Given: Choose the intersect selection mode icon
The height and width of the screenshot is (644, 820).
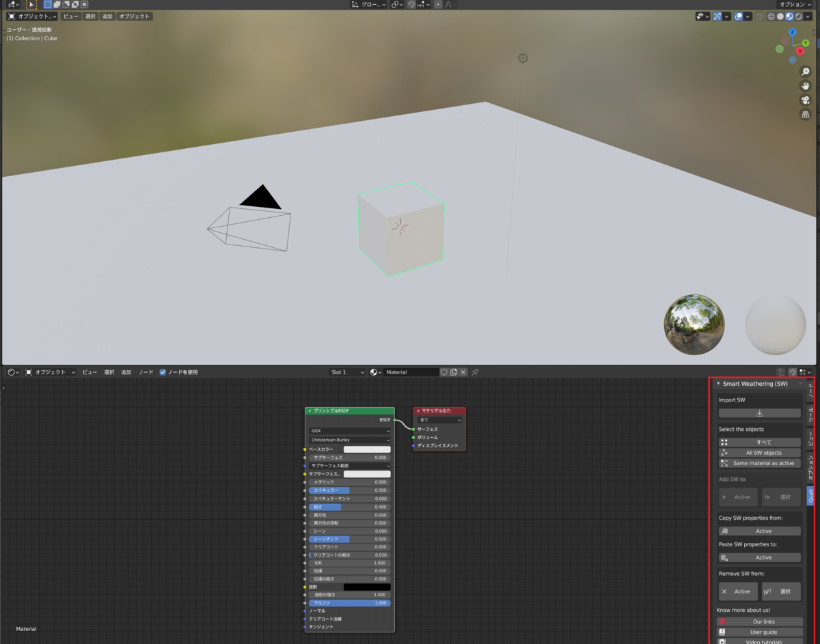Looking at the screenshot, I should tap(83, 4).
